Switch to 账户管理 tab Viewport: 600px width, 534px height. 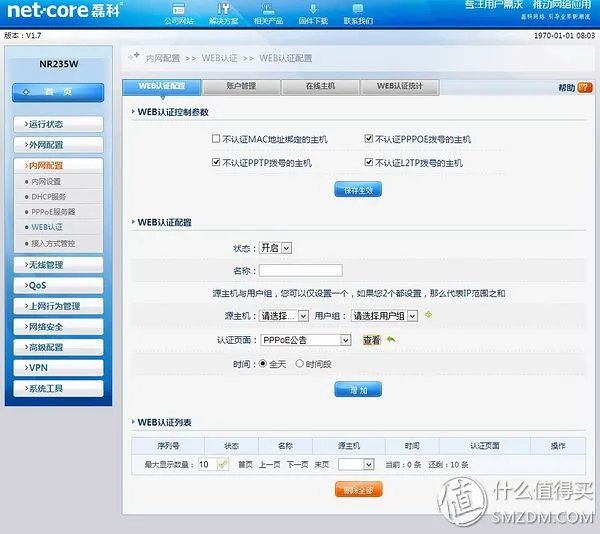pos(241,86)
